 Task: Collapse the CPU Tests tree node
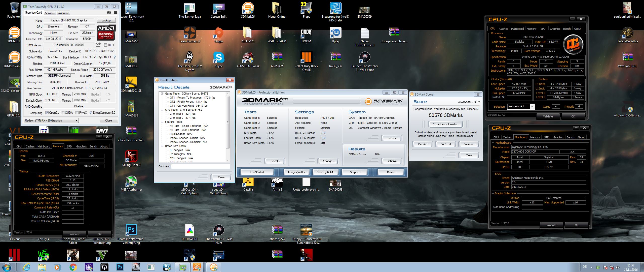162,110
